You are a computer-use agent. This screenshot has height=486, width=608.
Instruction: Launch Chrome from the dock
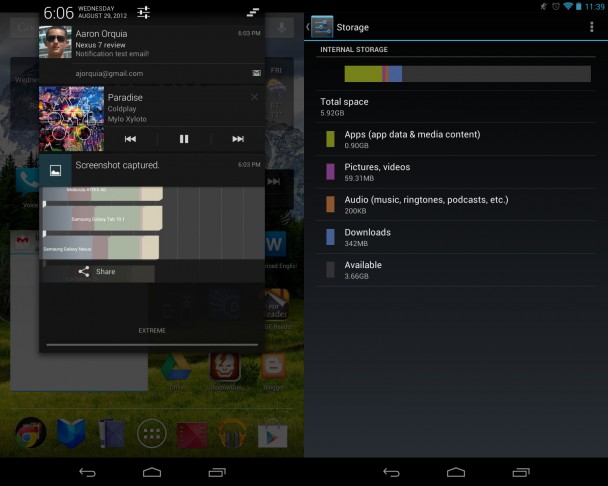31,433
